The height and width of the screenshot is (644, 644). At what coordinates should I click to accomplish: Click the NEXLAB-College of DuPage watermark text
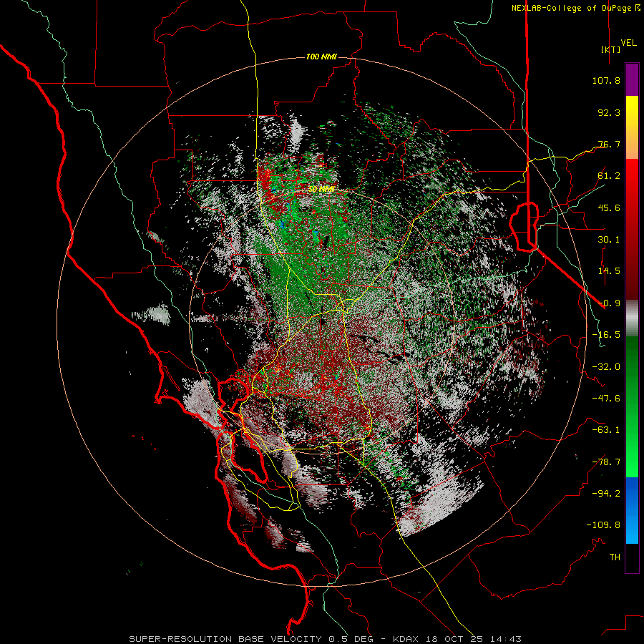click(575, 8)
